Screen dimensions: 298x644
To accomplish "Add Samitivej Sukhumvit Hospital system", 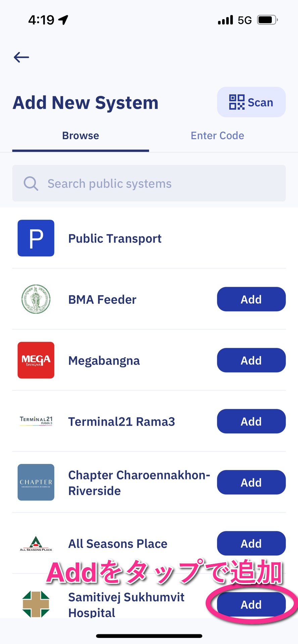I will click(251, 604).
